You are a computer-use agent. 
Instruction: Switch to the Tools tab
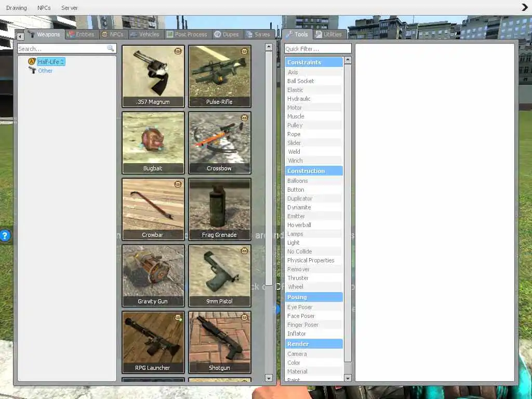297,34
